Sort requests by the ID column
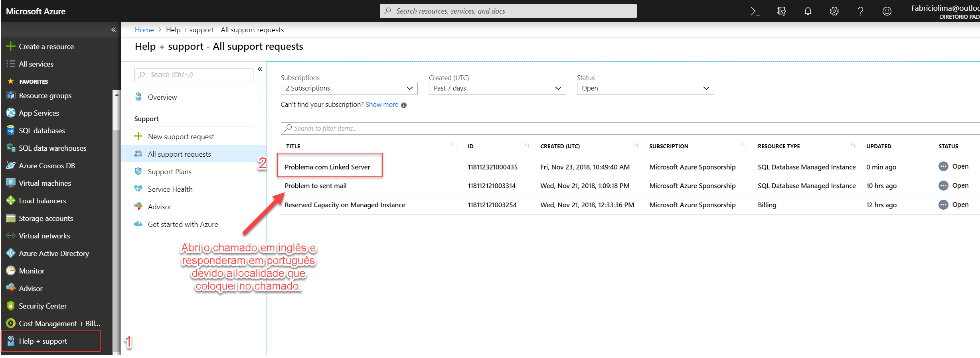Image resolution: width=980 pixels, height=358 pixels. (x=527, y=146)
